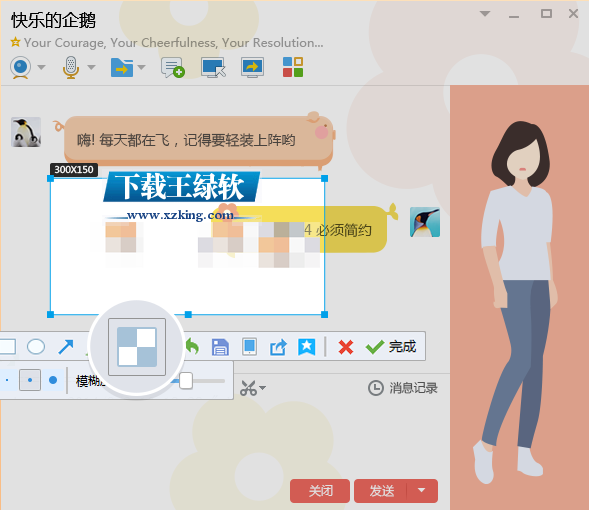This screenshot has width=589, height=510.
Task: Click the 嗨! 每天都在飞 message bubble
Action: [198, 140]
